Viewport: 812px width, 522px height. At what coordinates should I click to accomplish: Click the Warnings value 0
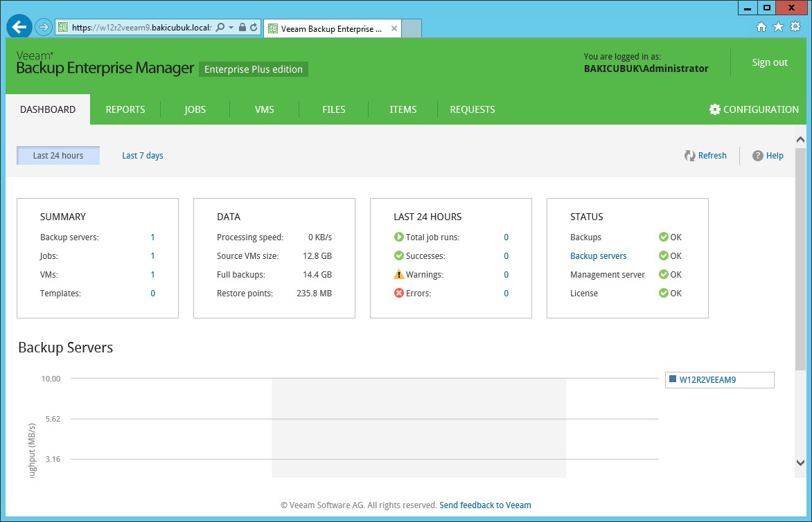coord(506,274)
